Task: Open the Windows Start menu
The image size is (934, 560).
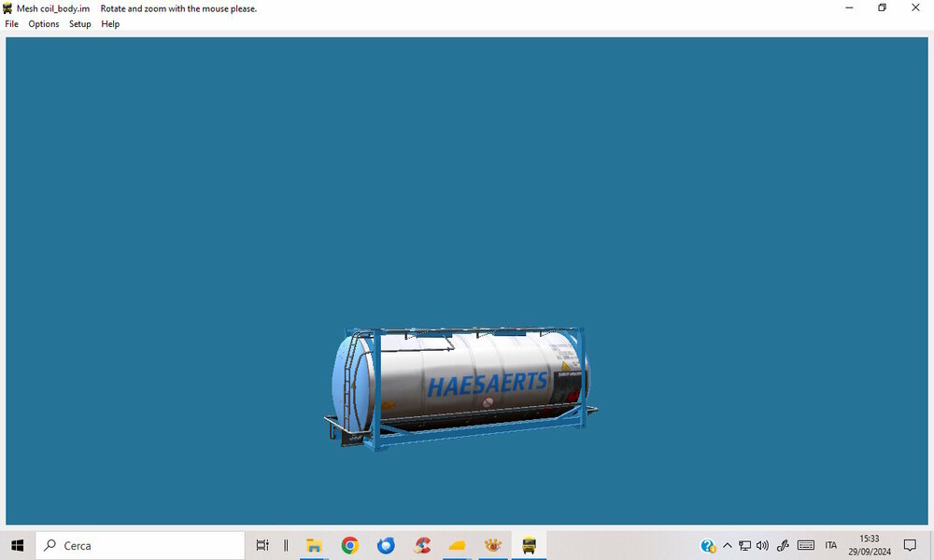Action: (x=17, y=545)
